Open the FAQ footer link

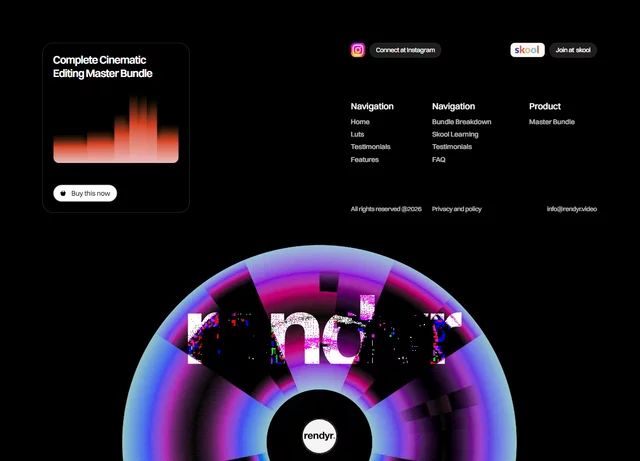click(439, 160)
